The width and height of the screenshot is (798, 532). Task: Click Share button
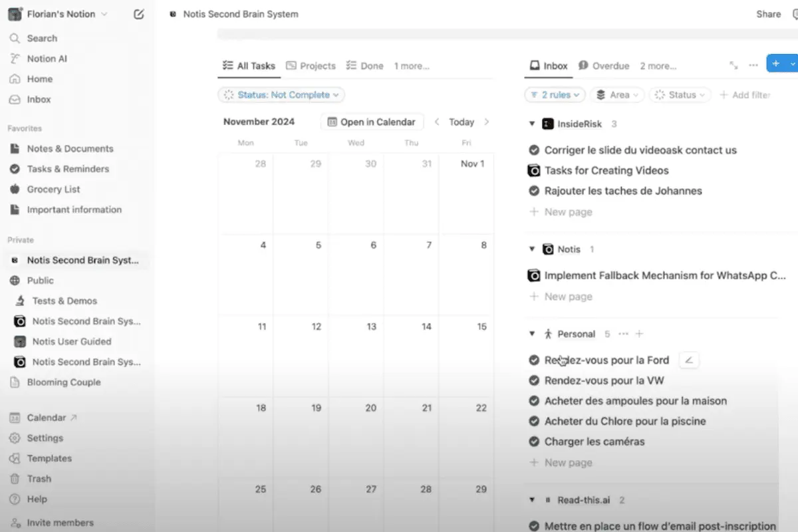click(769, 14)
